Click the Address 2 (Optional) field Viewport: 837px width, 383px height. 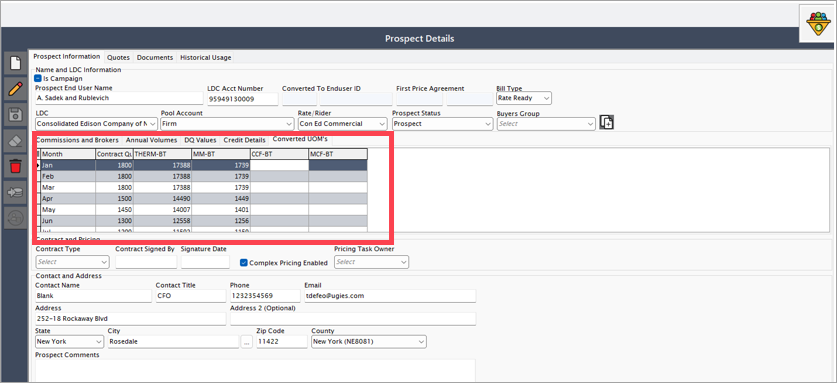click(353, 319)
